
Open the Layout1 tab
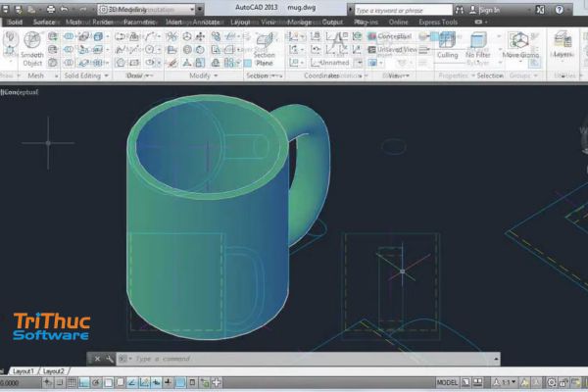click(x=24, y=371)
